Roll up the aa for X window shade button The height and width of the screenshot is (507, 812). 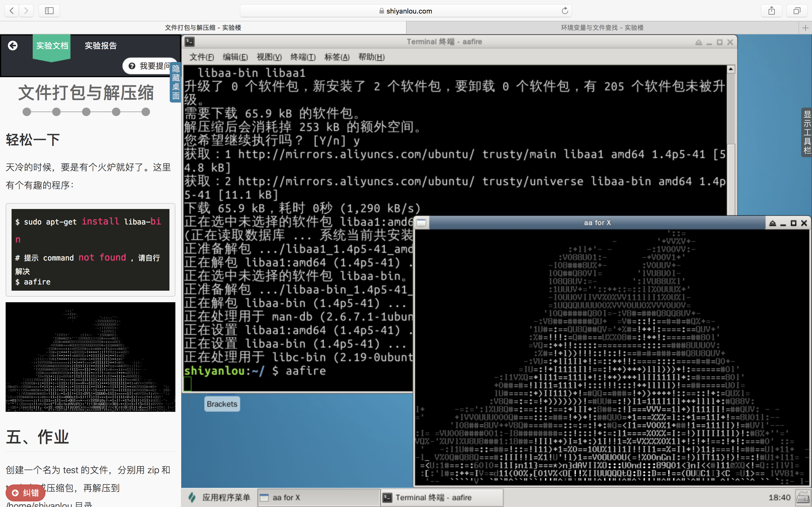773,223
